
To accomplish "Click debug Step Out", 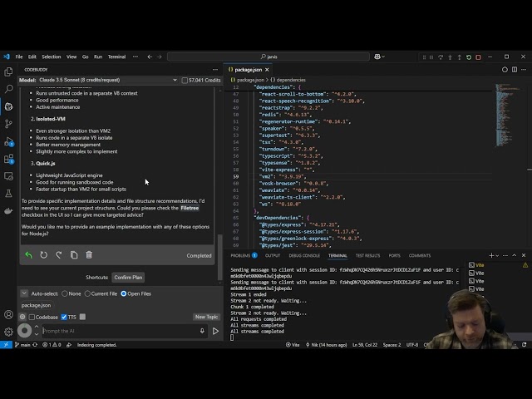I will point(460,57).
